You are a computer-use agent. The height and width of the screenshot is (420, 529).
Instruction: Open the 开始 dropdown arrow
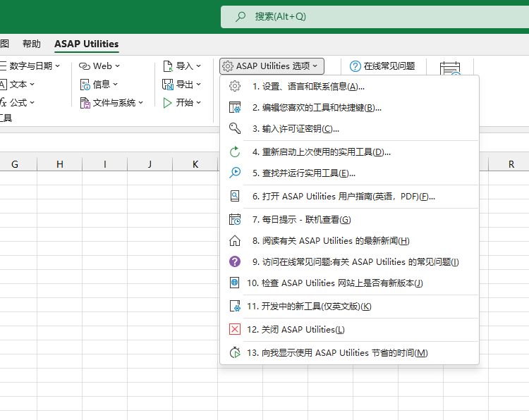198,102
